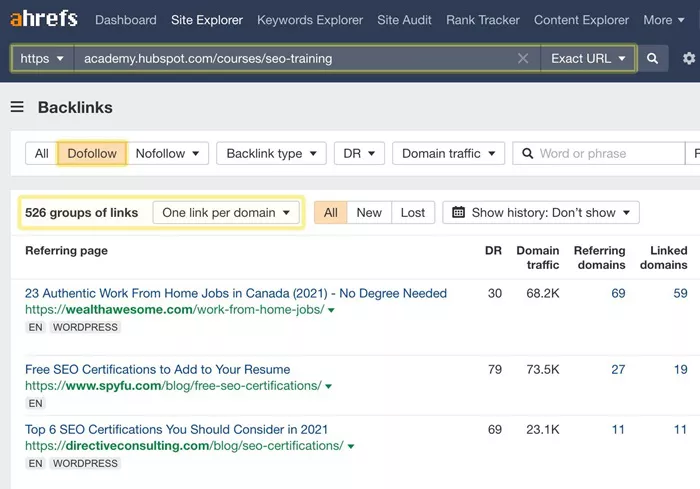Screen dimensions: 700x489
Task: Open settings gear next to search
Action: tap(689, 59)
